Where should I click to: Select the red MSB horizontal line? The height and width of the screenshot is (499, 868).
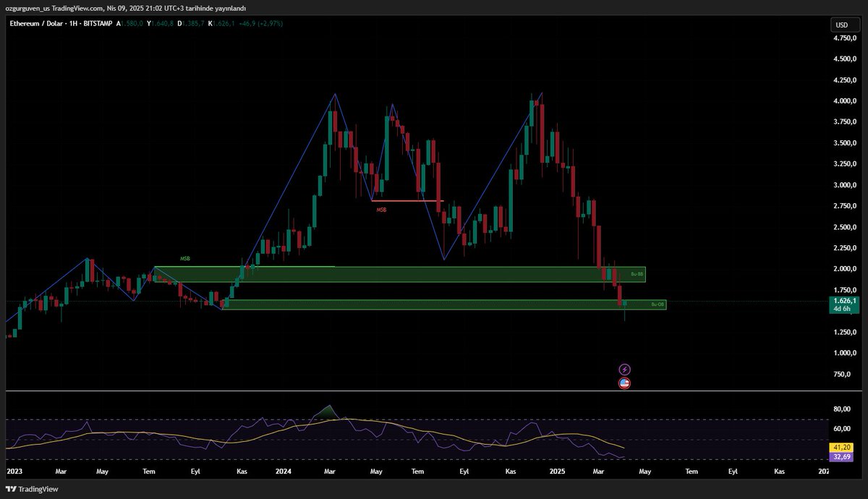click(407, 201)
